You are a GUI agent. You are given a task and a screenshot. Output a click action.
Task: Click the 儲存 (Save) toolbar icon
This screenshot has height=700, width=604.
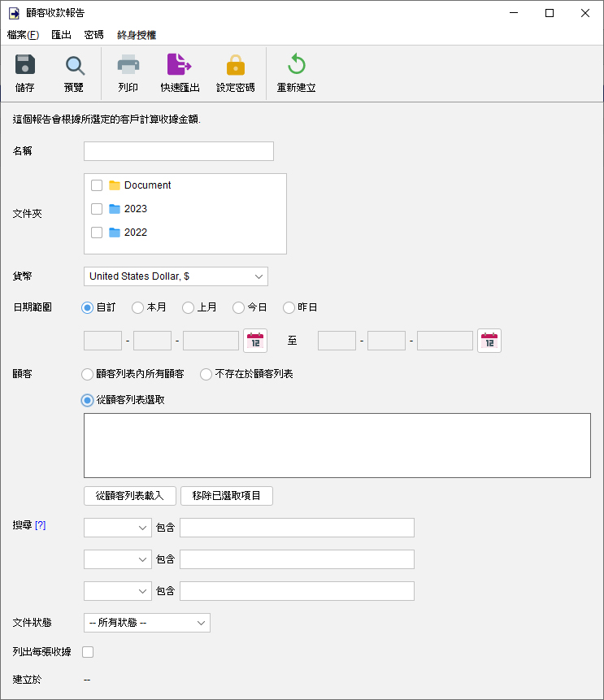pos(25,65)
